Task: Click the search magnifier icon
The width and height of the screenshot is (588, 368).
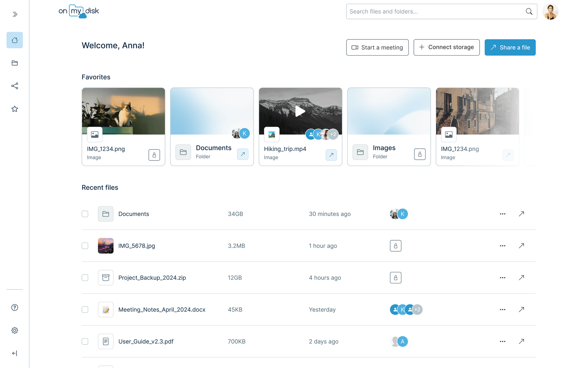Action: tap(529, 11)
